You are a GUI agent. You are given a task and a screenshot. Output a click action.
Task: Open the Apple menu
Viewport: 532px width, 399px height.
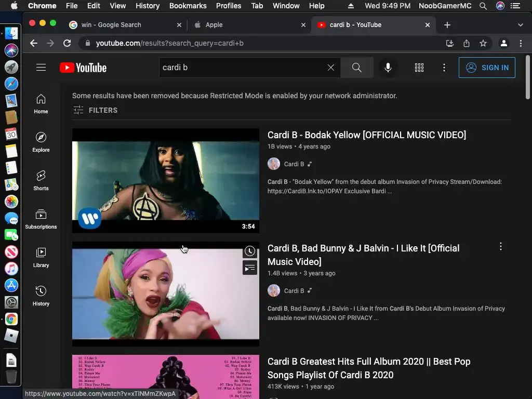point(14,6)
